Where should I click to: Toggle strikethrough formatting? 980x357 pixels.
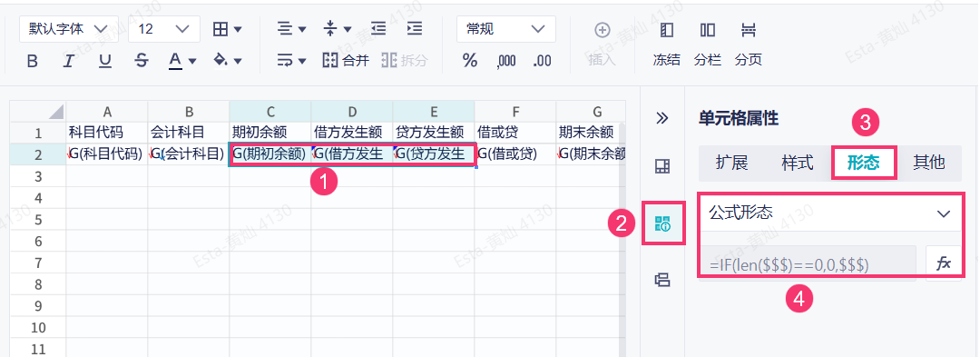coord(142,61)
